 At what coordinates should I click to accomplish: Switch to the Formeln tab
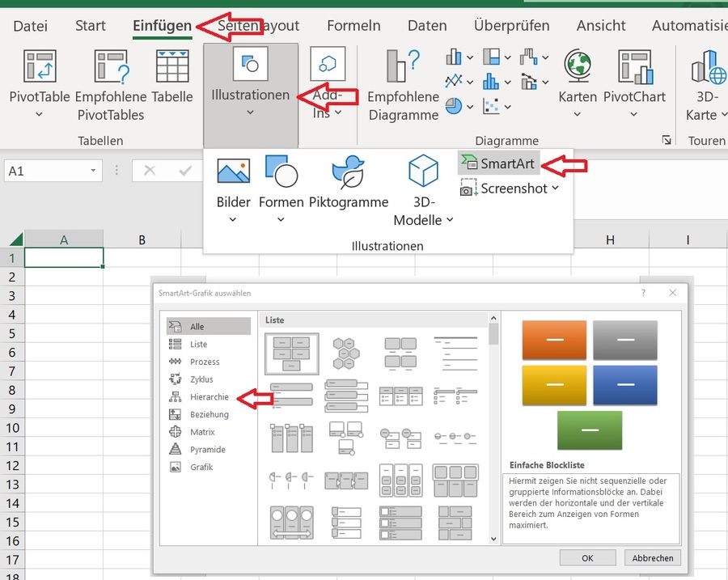tap(353, 26)
